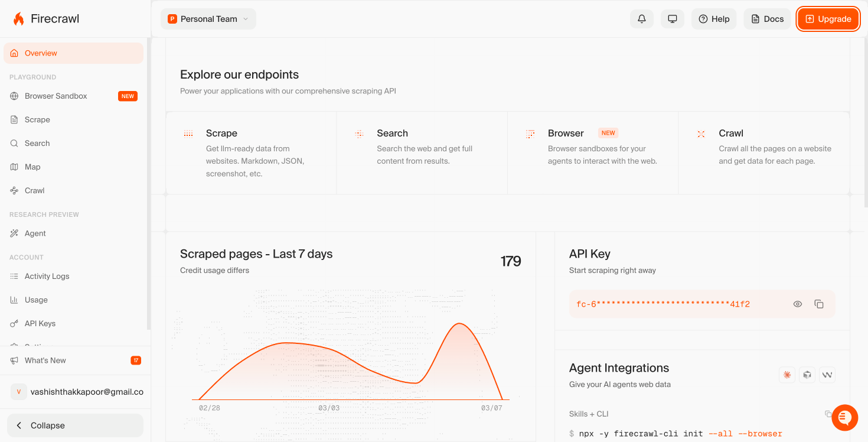The width and height of the screenshot is (868, 442).
Task: Open Scrape playground in sidebar
Action: tap(73, 119)
